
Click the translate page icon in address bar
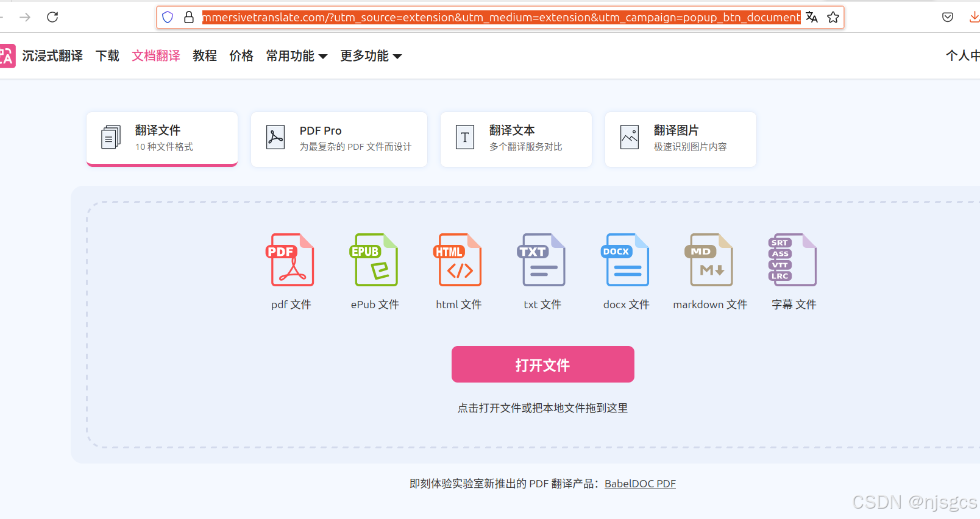(812, 17)
